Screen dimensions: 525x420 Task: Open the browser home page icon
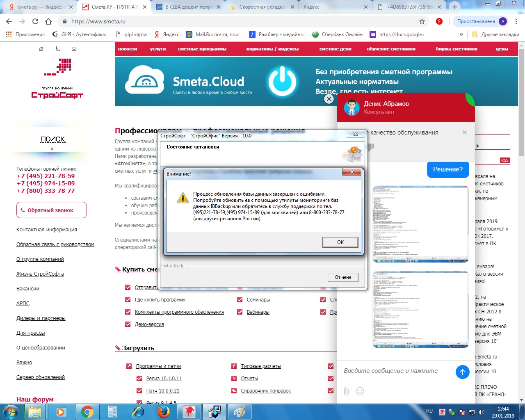48,21
